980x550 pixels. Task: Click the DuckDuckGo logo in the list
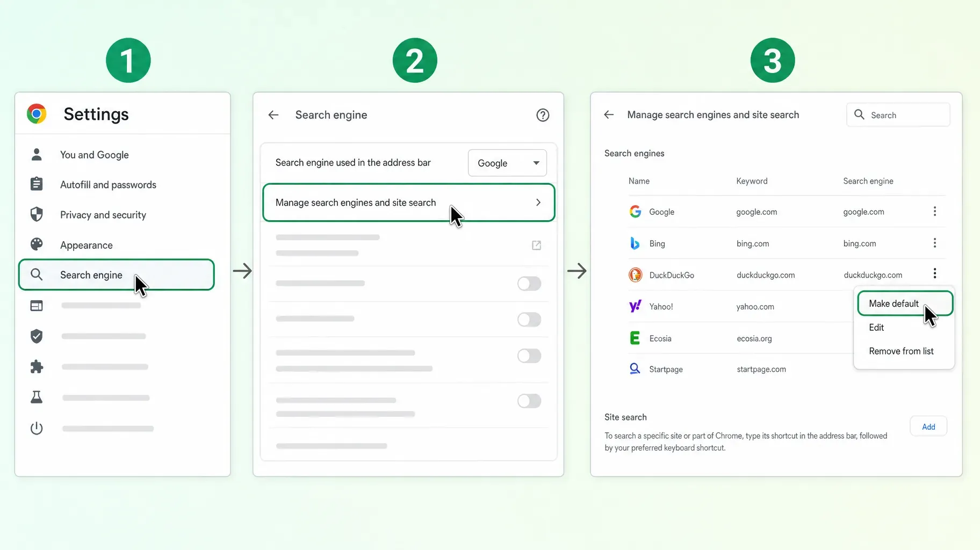pos(635,275)
